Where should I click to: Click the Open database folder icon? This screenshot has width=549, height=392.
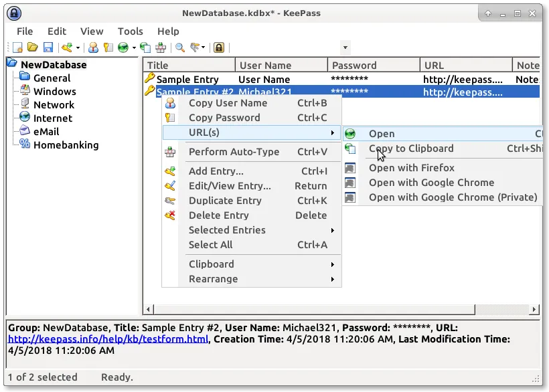(x=32, y=47)
